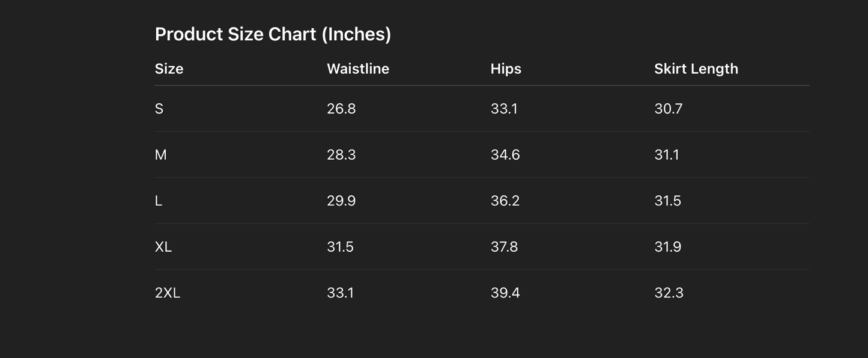Click the M size row label

tap(160, 155)
